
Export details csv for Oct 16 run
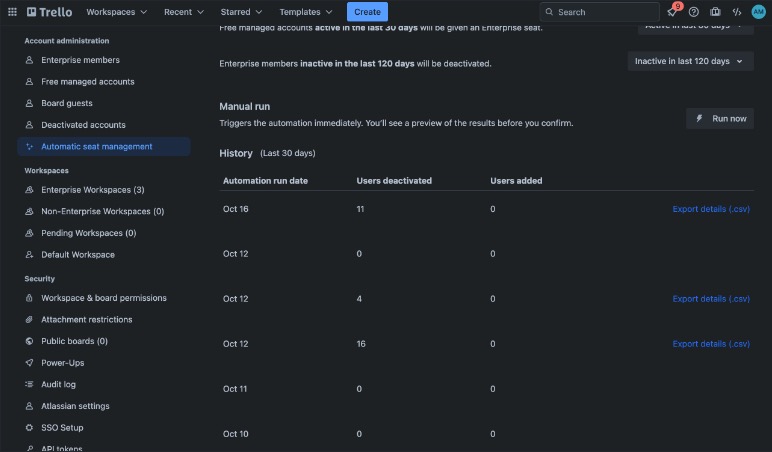[x=711, y=209]
